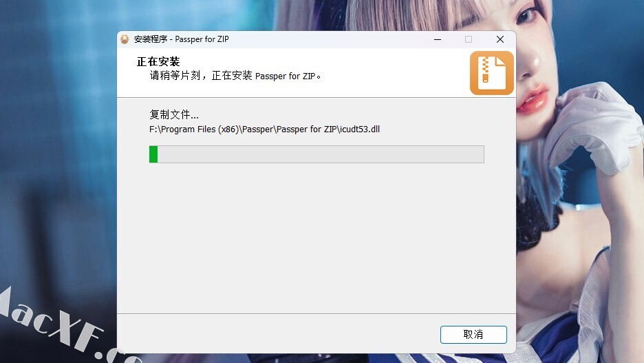
Task: Click the greyed-out maximize button
Action: [x=469, y=39]
